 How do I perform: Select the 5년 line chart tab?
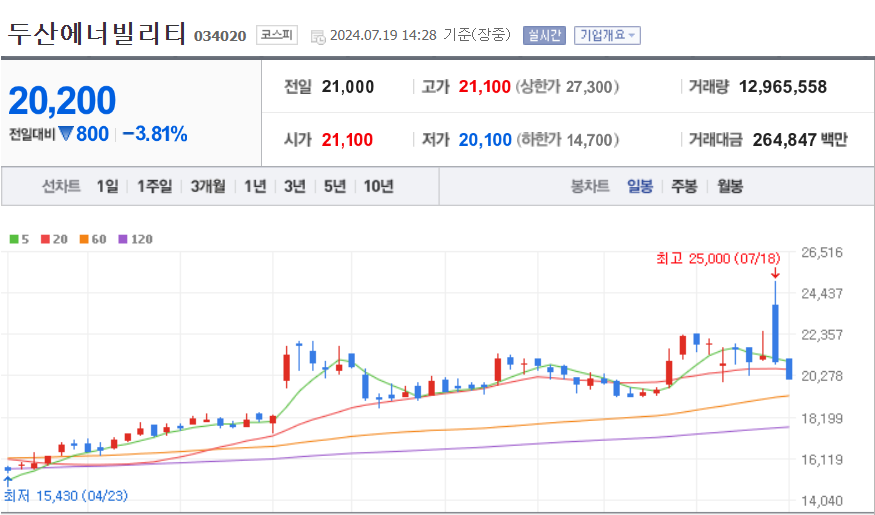335,186
